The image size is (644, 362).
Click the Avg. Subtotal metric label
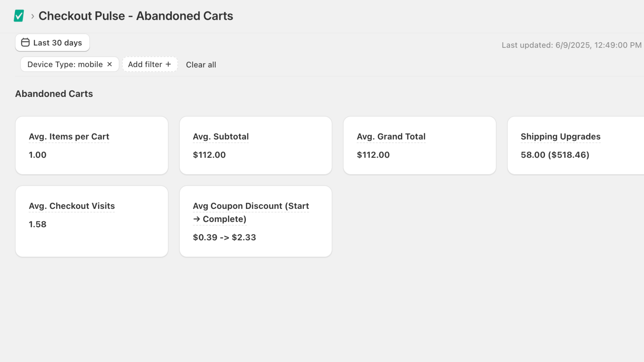tap(221, 137)
